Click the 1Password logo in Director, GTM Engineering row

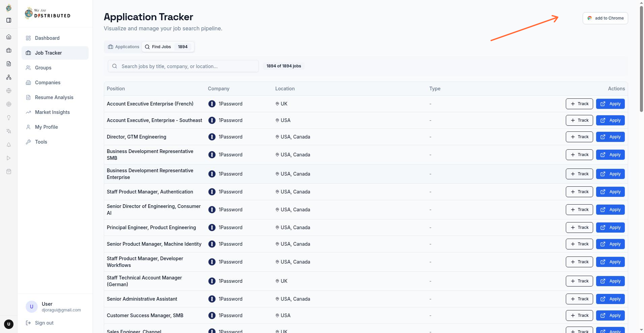(x=212, y=137)
